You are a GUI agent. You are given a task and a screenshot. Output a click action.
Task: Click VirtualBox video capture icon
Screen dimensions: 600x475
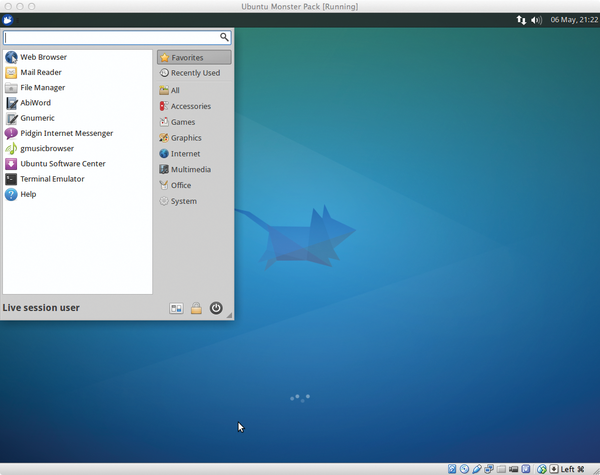(x=514, y=469)
